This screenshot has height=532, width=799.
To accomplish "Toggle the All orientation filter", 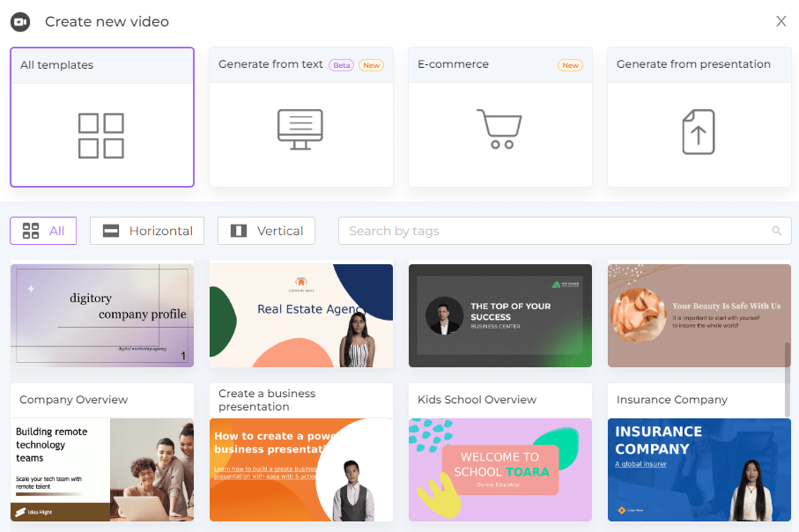I will [x=42, y=231].
